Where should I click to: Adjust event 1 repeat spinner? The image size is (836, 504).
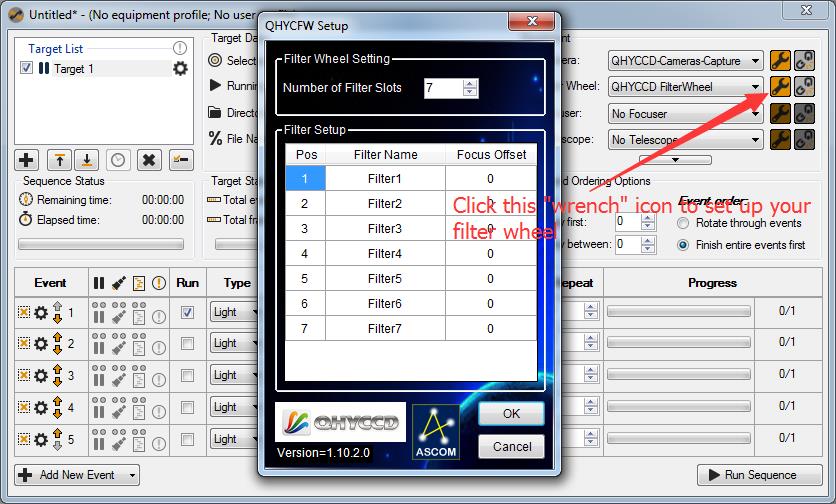point(590,311)
